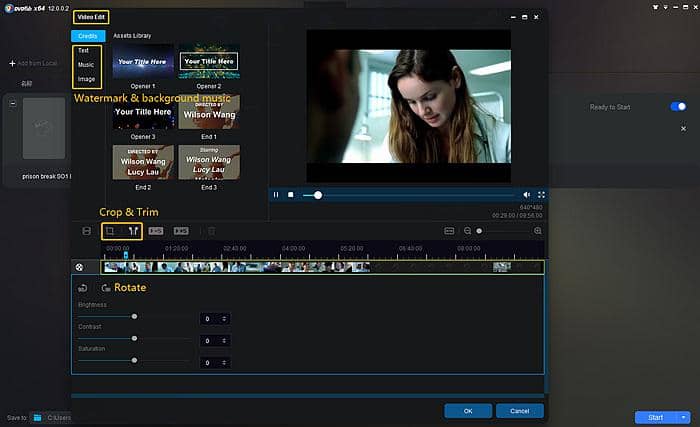Click the prison break video thumbnail

pyautogui.click(x=44, y=128)
